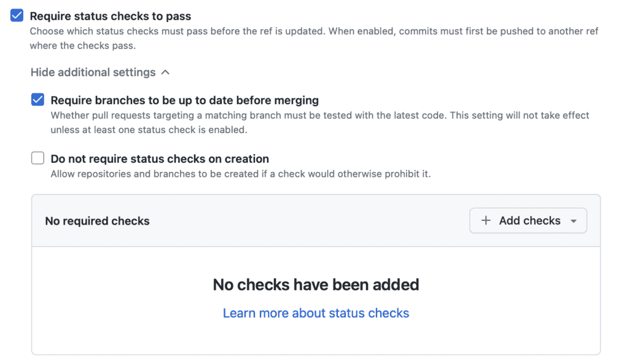Screen dimensions: 629x364
Task: Click the plus icon on Add checks
Action: tap(486, 220)
